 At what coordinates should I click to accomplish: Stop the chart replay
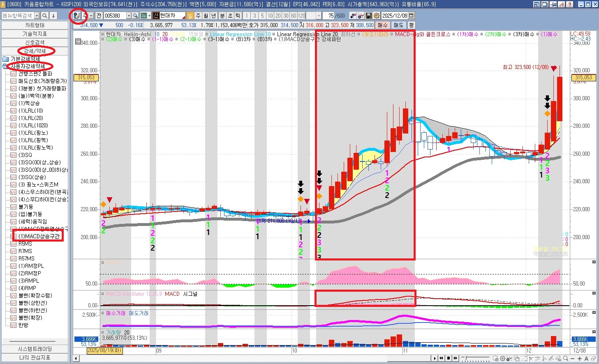(x=449, y=358)
